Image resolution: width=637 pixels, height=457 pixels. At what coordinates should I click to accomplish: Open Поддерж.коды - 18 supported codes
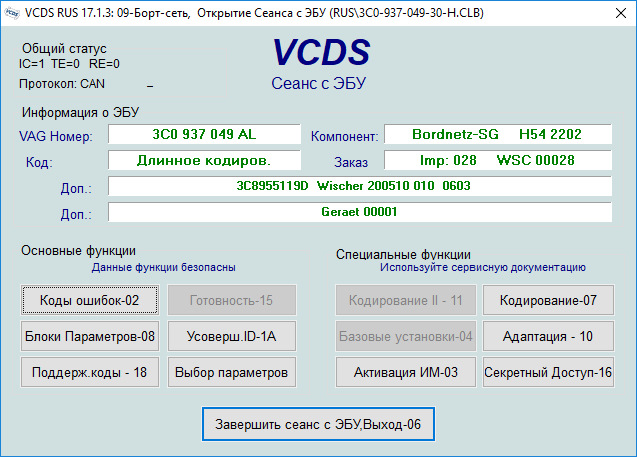click(90, 372)
